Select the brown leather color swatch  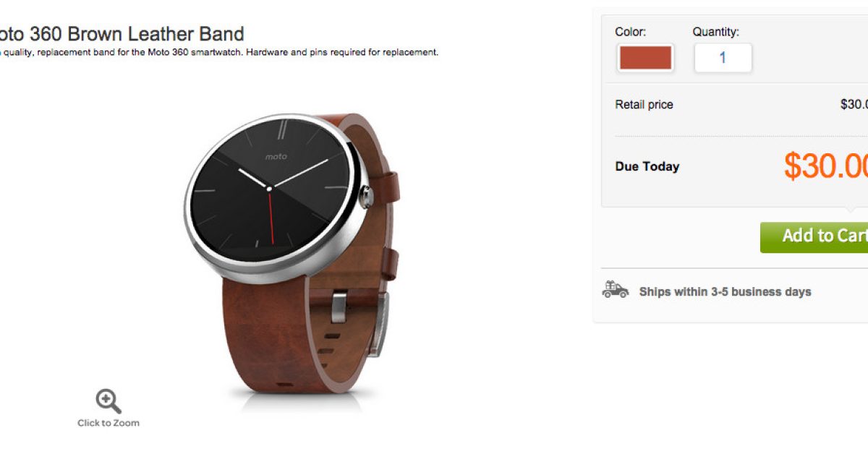click(x=645, y=58)
